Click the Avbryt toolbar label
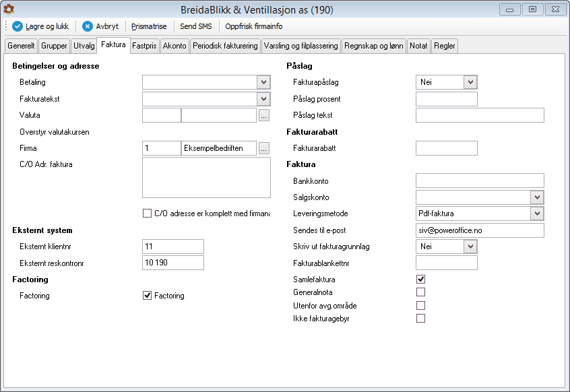Screen dimensions: 570x392 pos(107,26)
